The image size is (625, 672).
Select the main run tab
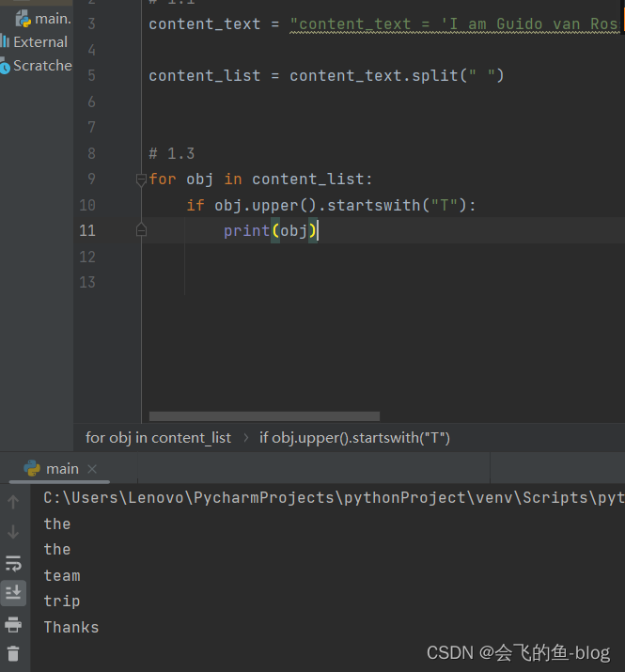(59, 469)
